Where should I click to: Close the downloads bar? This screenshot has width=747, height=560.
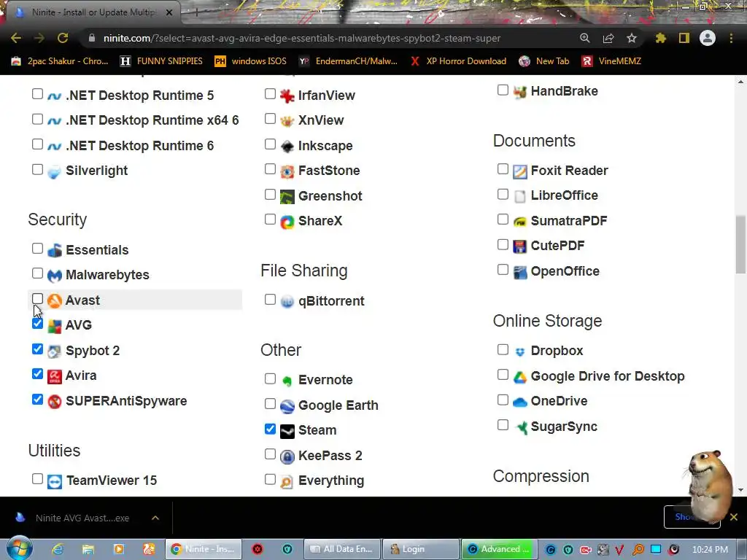[734, 517]
